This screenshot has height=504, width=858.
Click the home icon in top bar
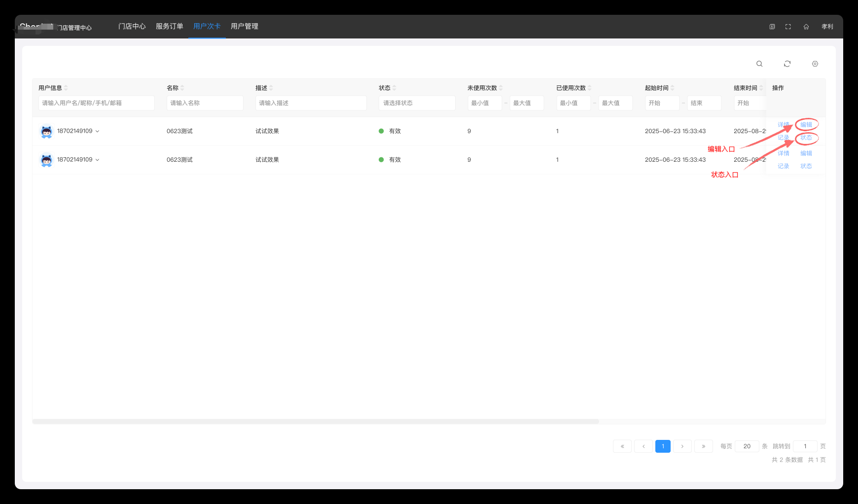[806, 27]
